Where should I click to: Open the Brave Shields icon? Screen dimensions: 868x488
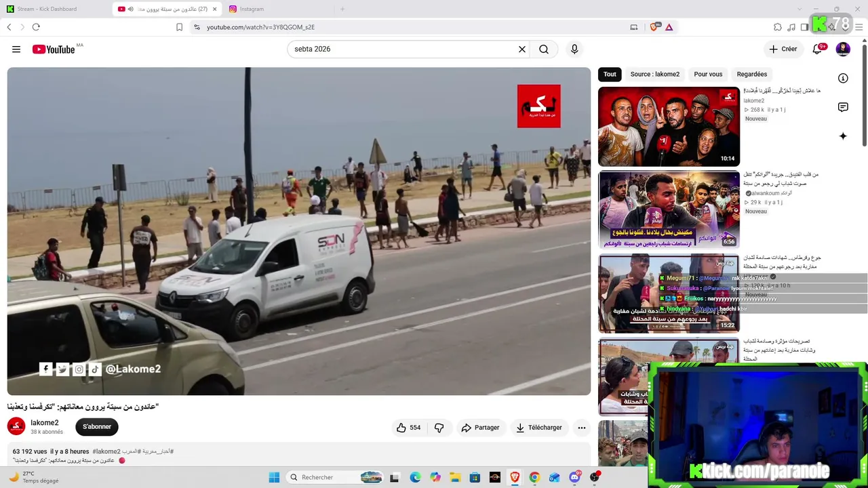tap(654, 27)
